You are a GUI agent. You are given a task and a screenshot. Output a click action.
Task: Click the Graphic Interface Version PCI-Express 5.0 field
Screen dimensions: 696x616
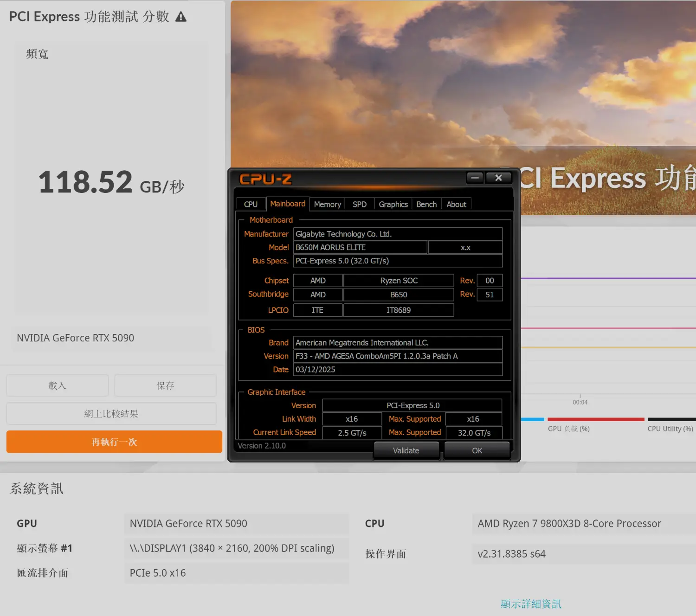[412, 405]
